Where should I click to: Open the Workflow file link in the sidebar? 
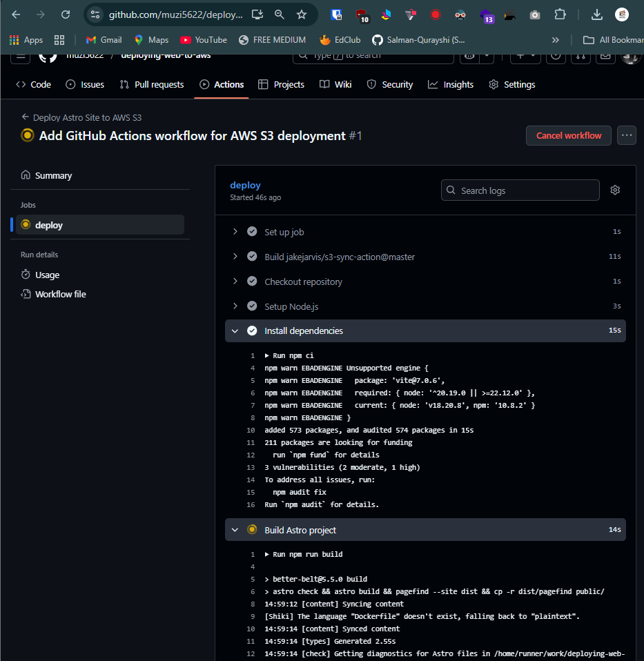[x=61, y=295]
